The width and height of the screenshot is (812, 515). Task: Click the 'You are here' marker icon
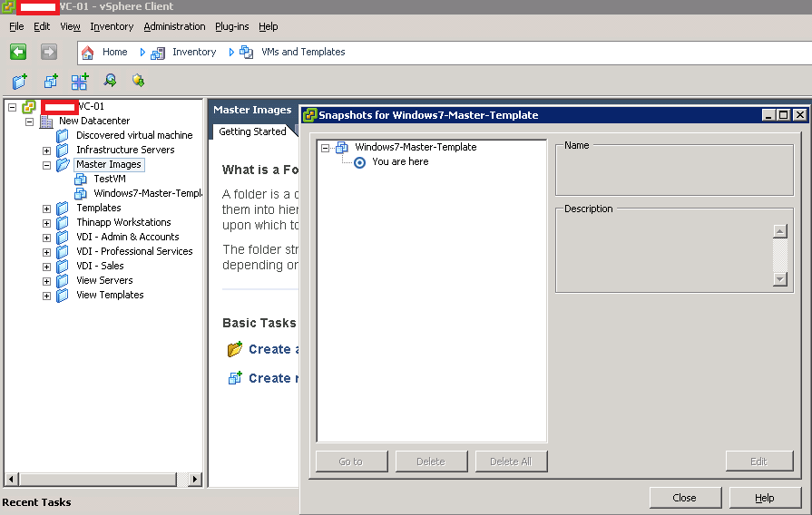[359, 162]
